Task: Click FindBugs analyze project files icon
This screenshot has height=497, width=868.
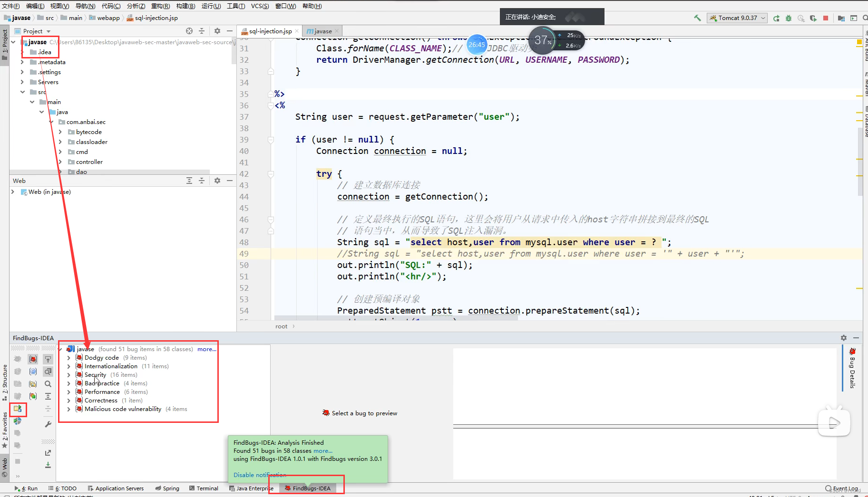Action: (x=18, y=409)
